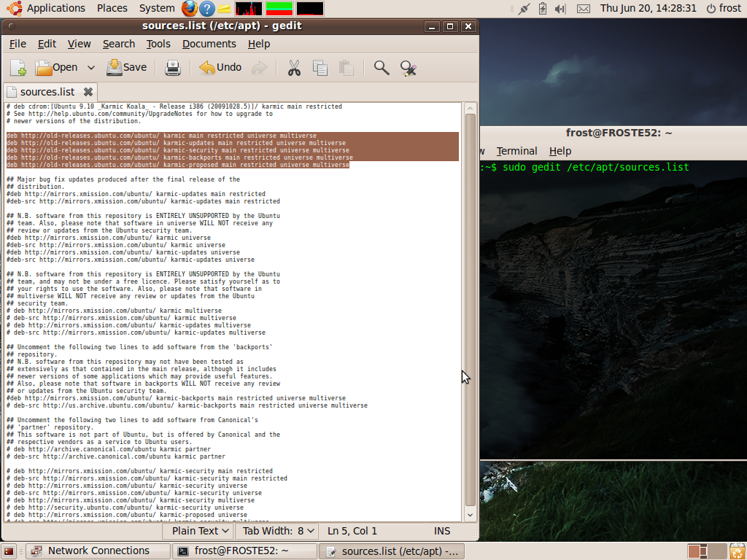
Task: Open the System menu
Action: [x=157, y=8]
